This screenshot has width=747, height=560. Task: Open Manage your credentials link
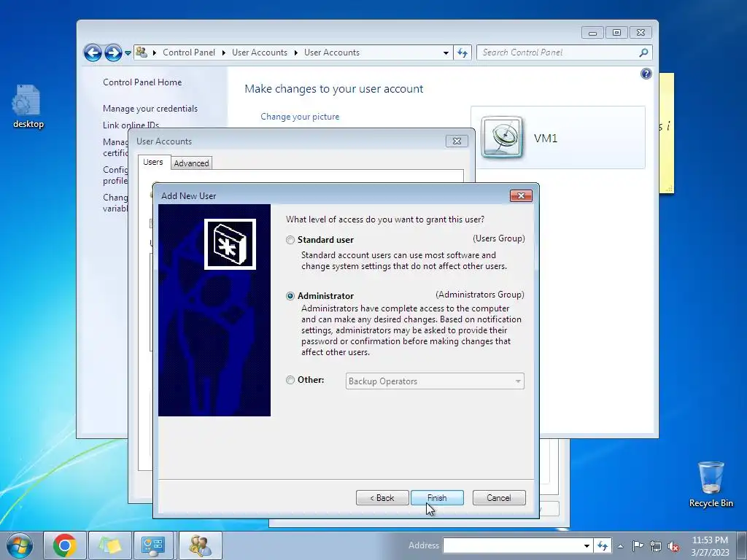click(x=150, y=109)
